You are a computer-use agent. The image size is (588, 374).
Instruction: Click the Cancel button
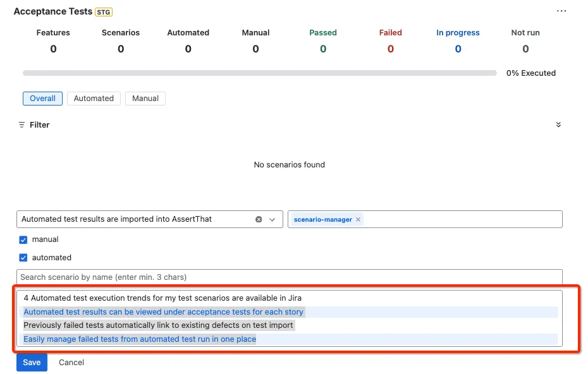pos(71,363)
